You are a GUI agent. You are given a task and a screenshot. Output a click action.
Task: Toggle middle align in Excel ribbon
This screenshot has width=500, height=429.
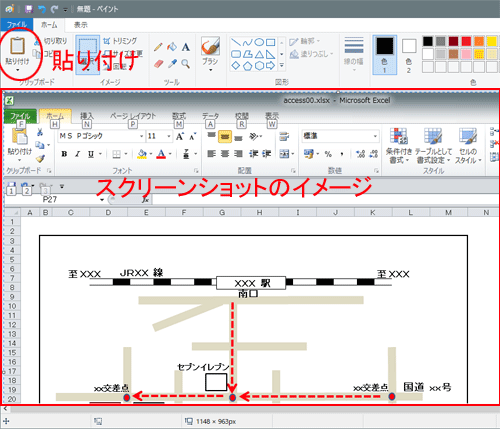point(225,136)
